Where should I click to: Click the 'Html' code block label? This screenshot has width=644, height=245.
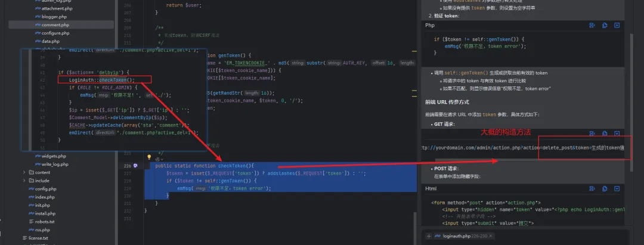click(x=431, y=189)
